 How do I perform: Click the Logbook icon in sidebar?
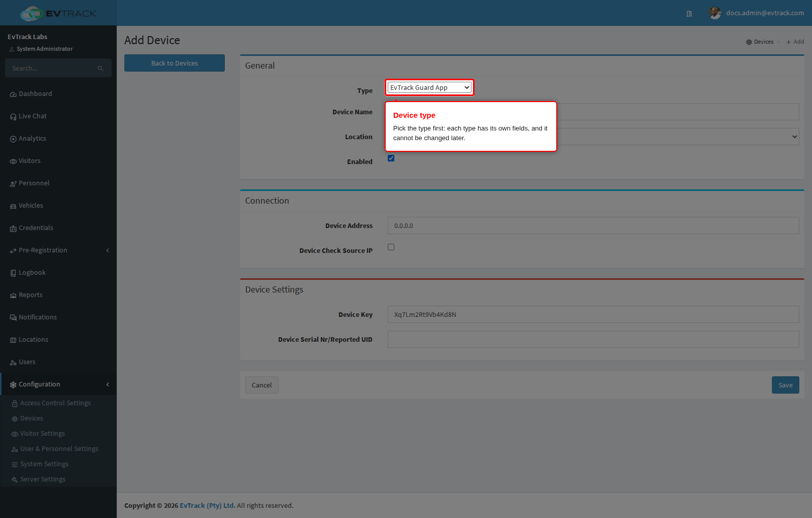pyautogui.click(x=13, y=273)
